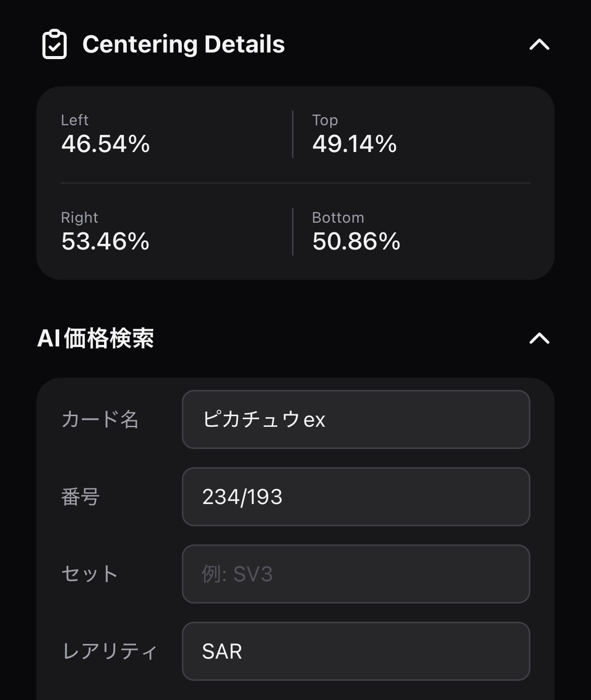Select the カード名 input field

[356, 419]
